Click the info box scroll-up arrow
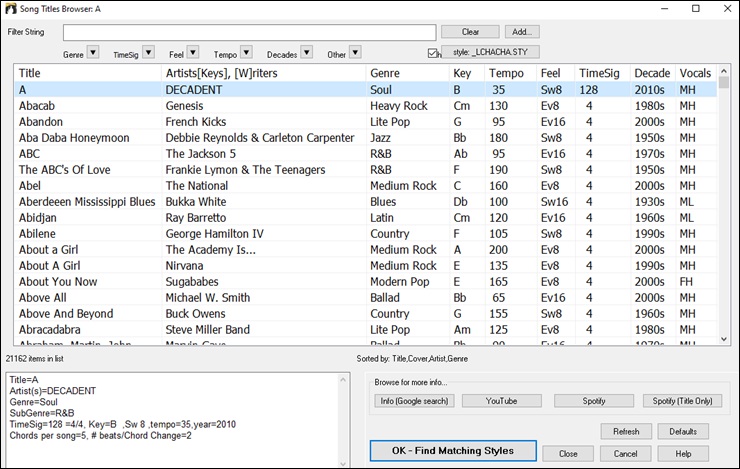This screenshot has width=740, height=469. (x=343, y=379)
